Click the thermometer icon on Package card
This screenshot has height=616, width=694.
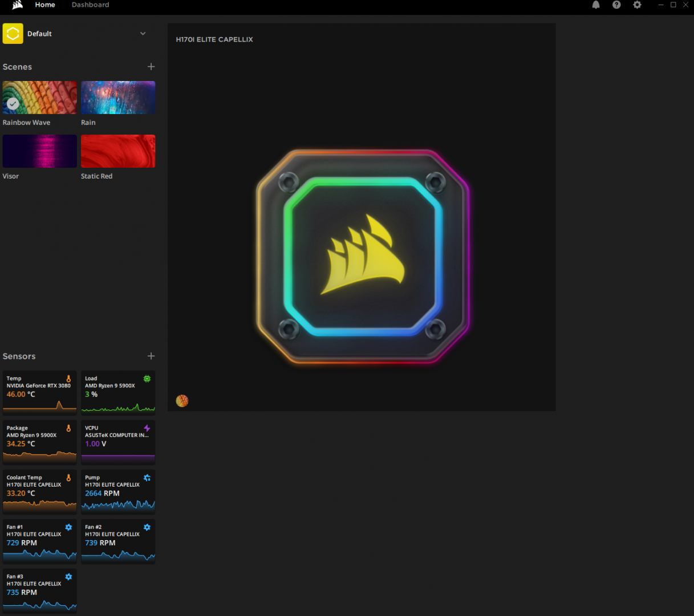click(x=68, y=428)
